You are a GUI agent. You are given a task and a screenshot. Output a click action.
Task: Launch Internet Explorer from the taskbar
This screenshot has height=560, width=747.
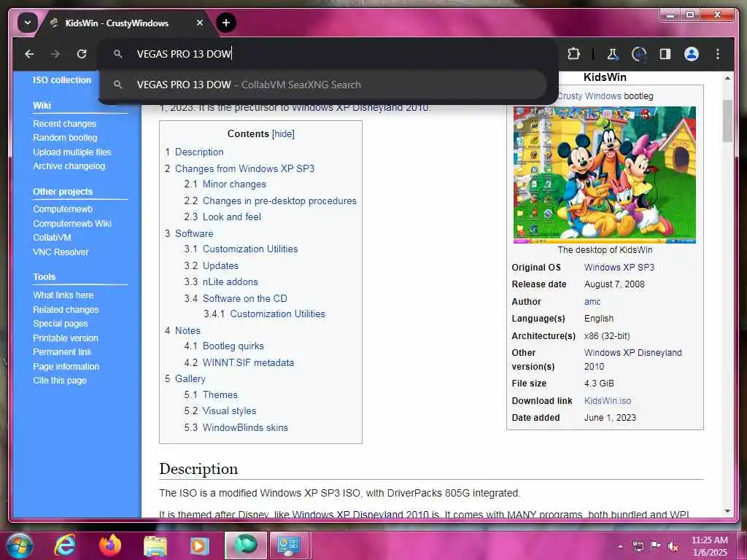pos(64,545)
